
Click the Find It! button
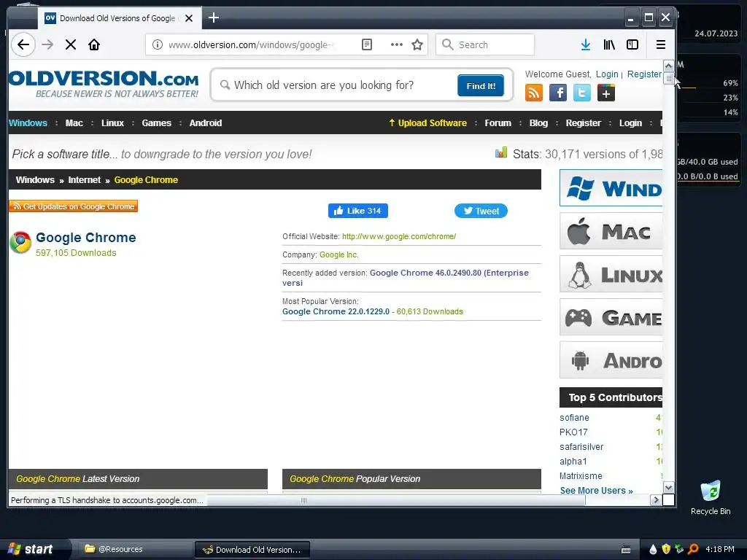click(481, 86)
